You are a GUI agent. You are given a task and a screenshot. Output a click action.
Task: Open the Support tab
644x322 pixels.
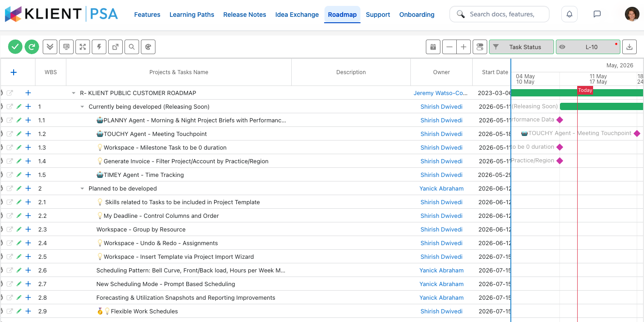coord(378,15)
